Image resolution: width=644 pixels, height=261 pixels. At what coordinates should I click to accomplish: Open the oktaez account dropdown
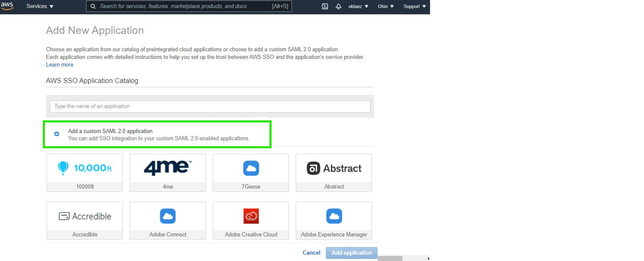pos(358,6)
